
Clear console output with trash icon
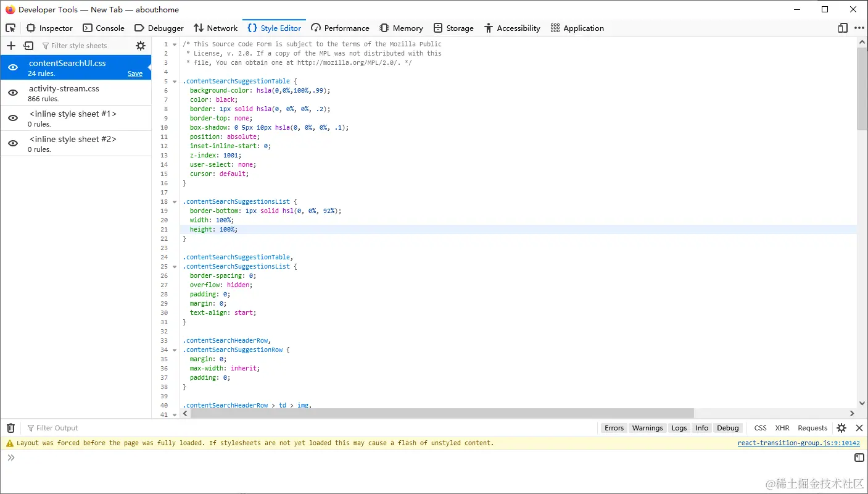click(x=10, y=428)
